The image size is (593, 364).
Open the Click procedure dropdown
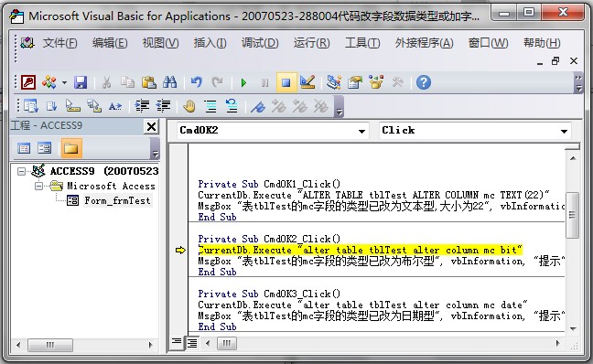coord(564,131)
